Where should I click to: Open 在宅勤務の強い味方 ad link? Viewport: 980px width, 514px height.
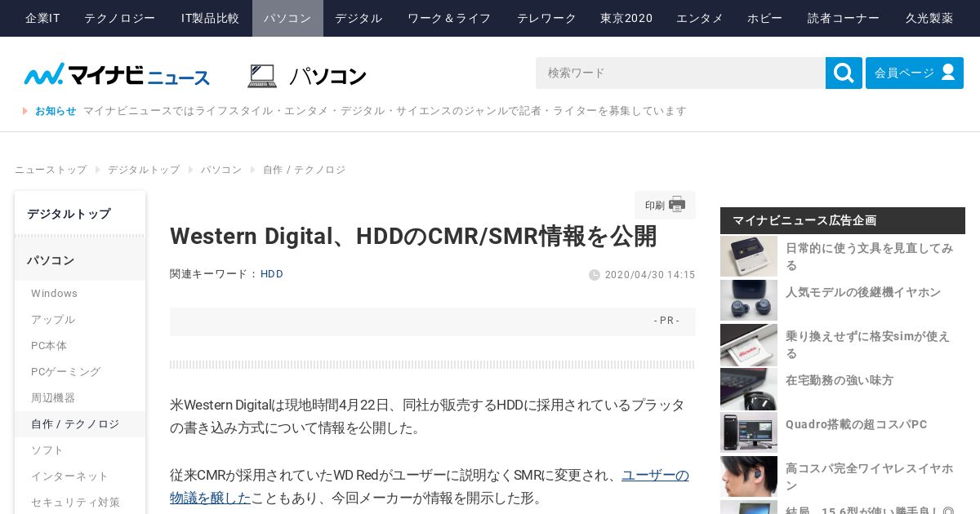point(840,380)
